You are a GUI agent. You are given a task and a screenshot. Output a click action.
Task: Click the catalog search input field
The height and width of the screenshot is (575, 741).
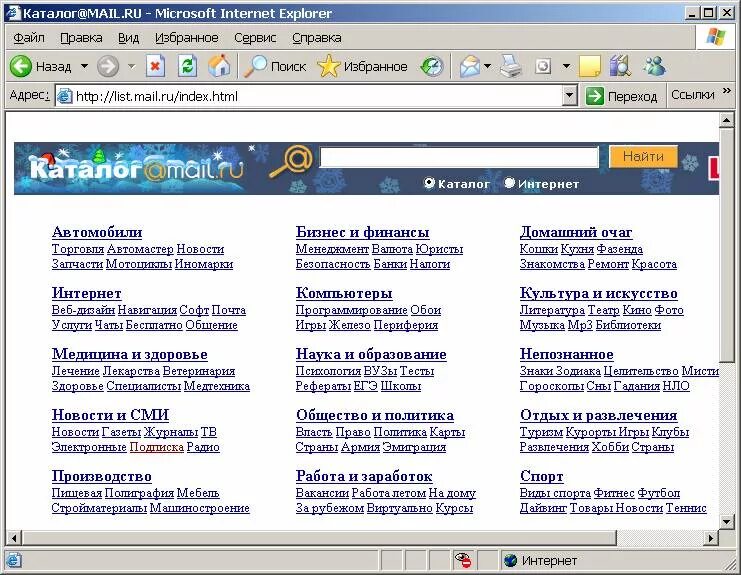tap(459, 157)
